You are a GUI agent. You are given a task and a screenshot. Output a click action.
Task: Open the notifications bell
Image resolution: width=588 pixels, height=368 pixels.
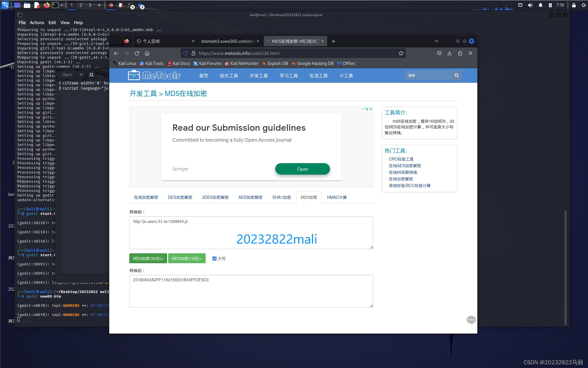(x=541, y=5)
